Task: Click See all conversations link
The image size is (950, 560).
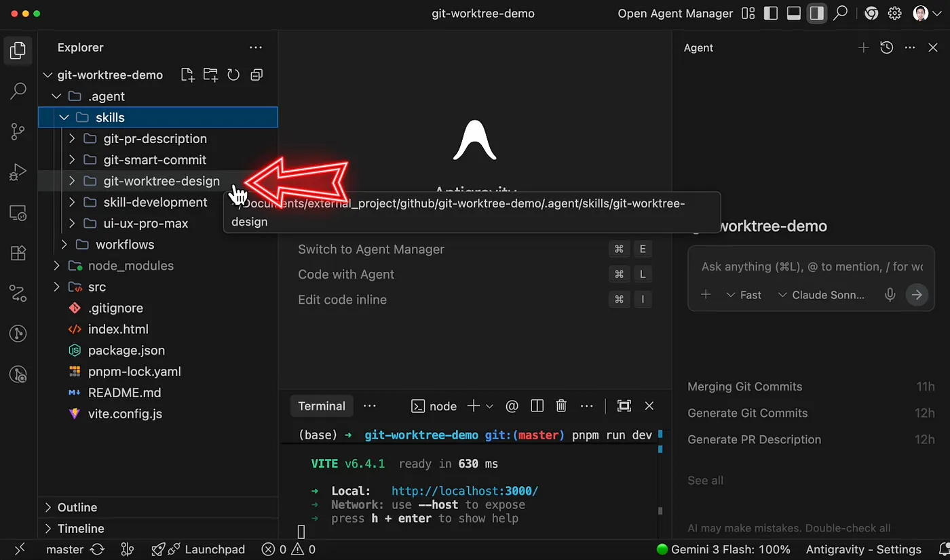Action: click(x=705, y=480)
